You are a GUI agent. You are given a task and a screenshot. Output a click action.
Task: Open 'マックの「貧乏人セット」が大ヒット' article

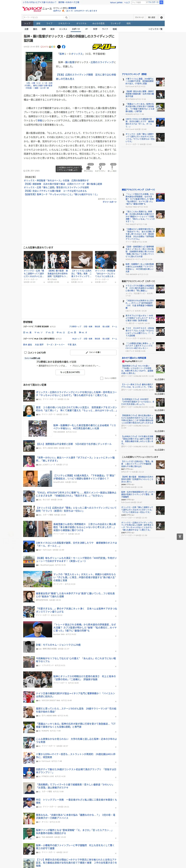click(84, 577)
